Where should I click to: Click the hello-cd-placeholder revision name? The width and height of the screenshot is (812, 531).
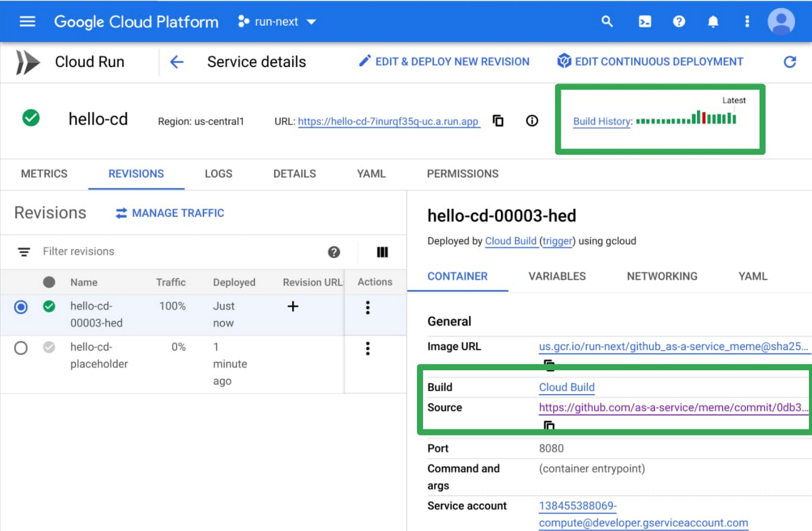(99, 355)
